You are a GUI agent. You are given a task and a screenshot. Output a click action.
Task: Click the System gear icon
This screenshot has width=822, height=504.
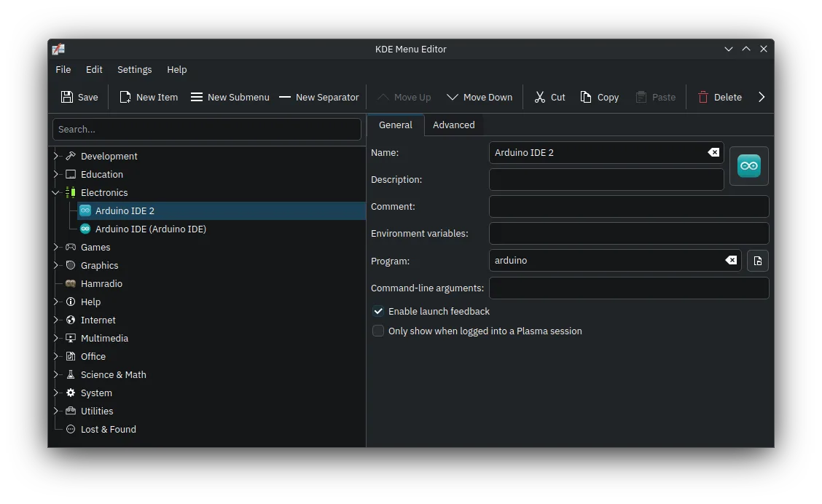pyautogui.click(x=71, y=393)
